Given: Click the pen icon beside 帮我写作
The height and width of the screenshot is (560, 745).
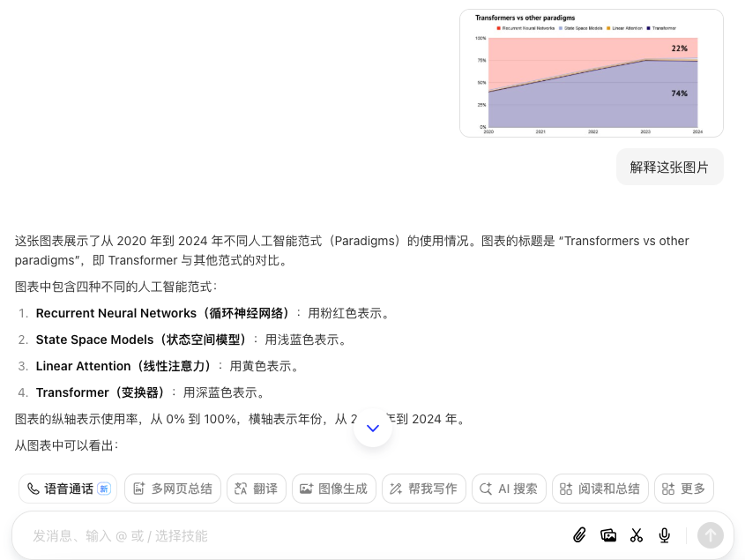Looking at the screenshot, I should 396,489.
